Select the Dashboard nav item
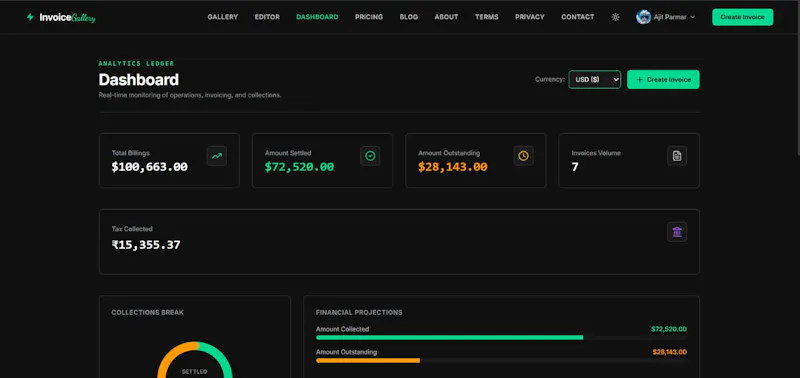Screen dimensions: 800x378 317,17
